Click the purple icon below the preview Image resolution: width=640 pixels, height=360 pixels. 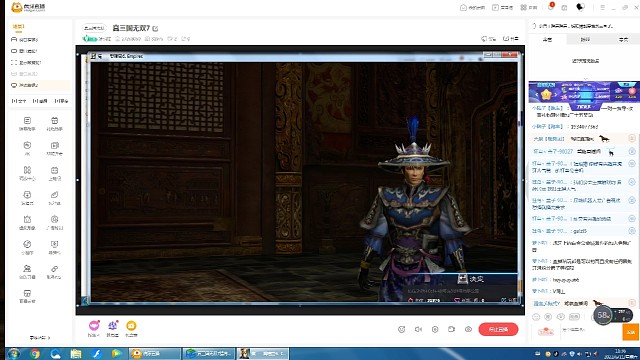pos(113,326)
